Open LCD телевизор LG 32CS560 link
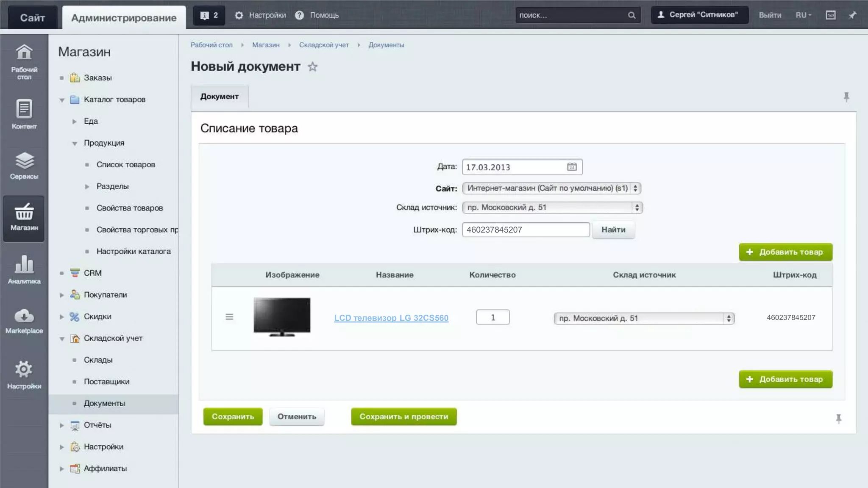868x488 pixels. click(x=391, y=318)
